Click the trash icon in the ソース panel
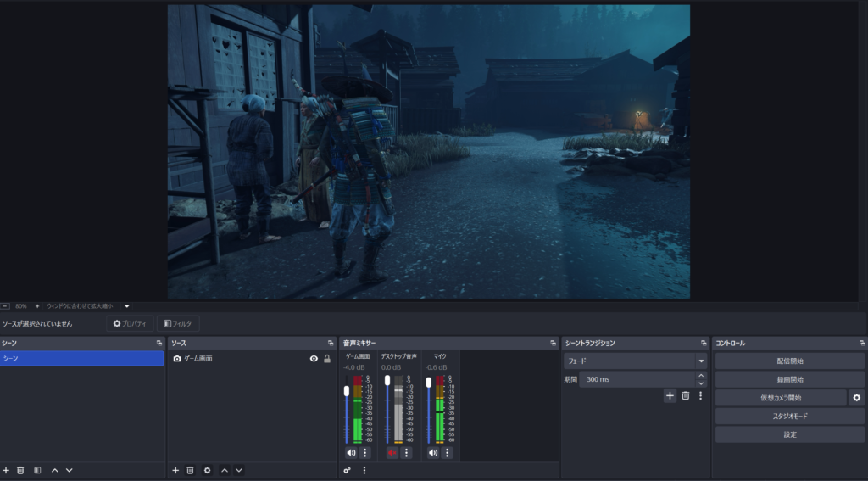 point(191,470)
